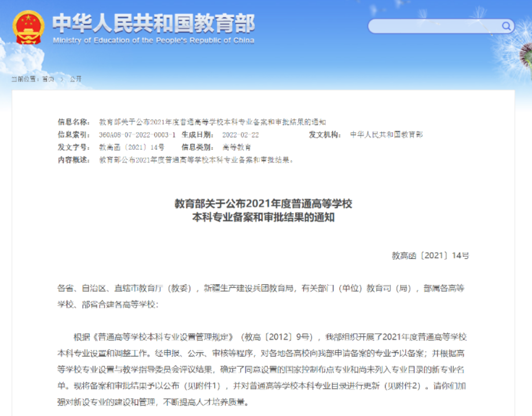The width and height of the screenshot is (532, 416).
Task: Click the document number 教高函〔2021〕14号 in metadata
Action: [131, 148]
